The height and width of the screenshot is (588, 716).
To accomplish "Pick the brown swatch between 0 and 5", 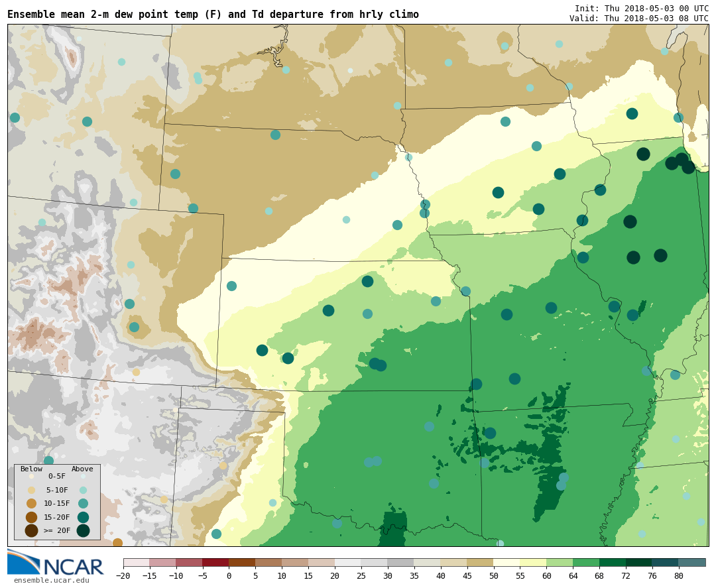I will (x=242, y=562).
